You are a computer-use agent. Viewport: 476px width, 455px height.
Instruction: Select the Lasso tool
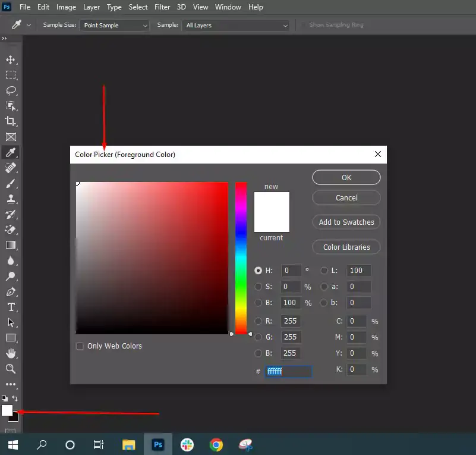pos(11,90)
